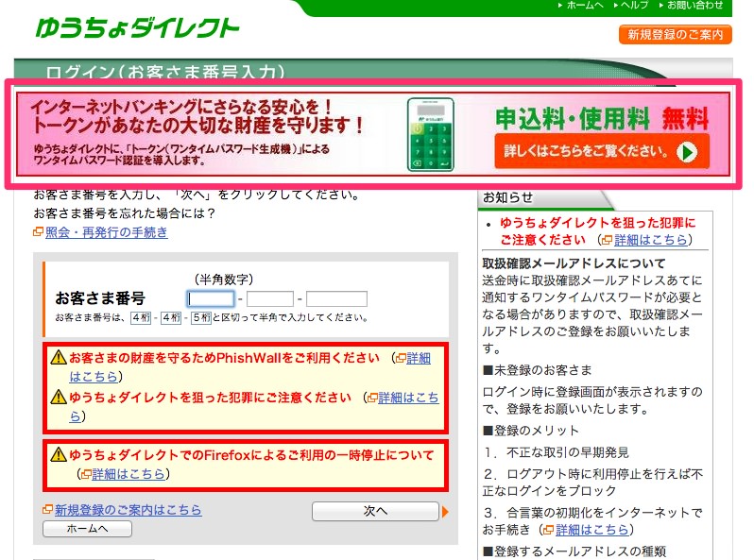Click ゆうちょダイレクトを狙った犯罪に red text in お知らせ

pyautogui.click(x=598, y=223)
